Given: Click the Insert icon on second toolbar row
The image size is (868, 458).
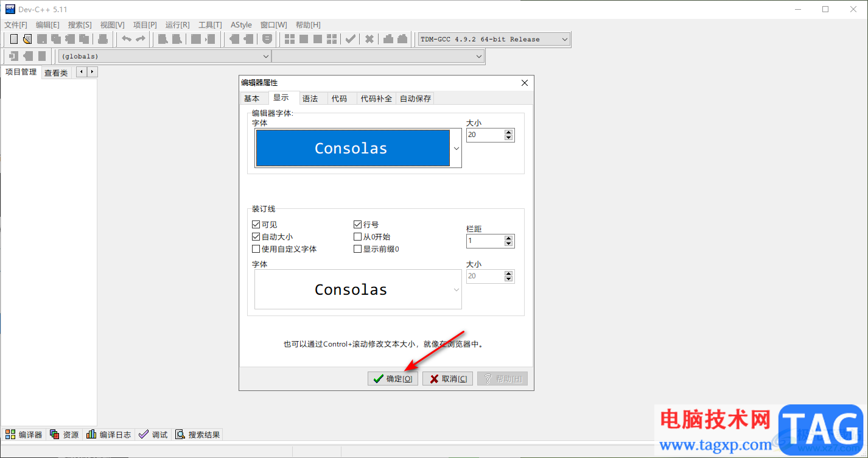Looking at the screenshot, I should (14, 56).
